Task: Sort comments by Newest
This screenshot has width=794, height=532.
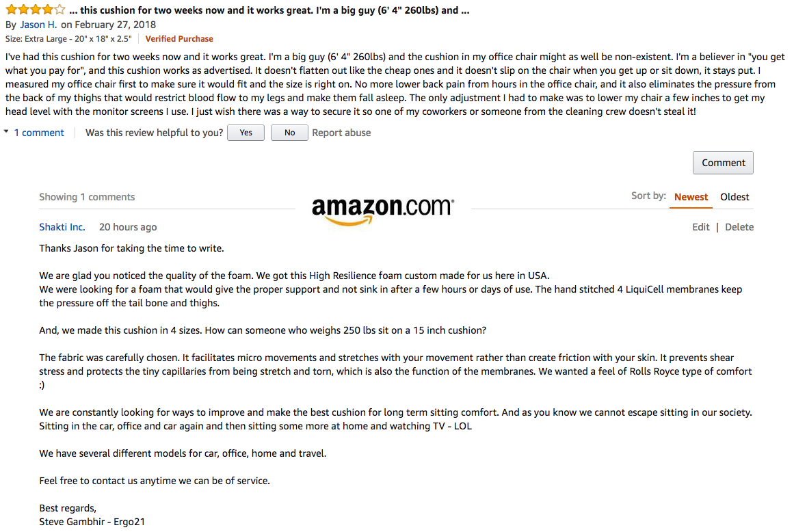Action: pyautogui.click(x=691, y=197)
